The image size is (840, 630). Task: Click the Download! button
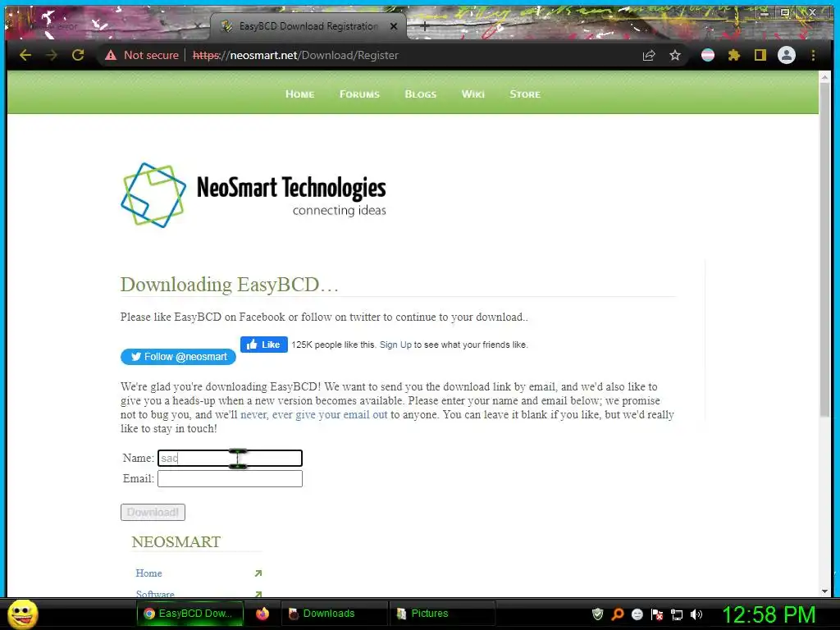153,512
